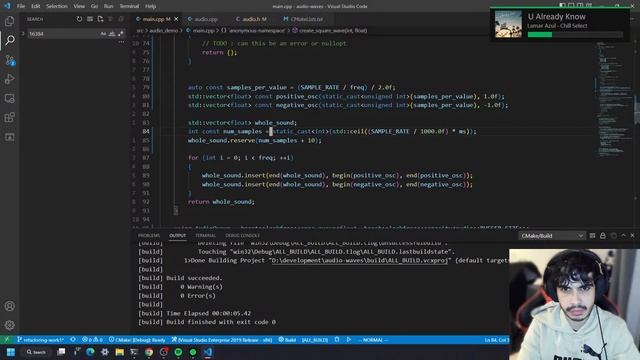Image resolution: width=640 pixels, height=360 pixels.
Task: Click the refactoring-work1 branch in status bar
Action: pos(40,340)
